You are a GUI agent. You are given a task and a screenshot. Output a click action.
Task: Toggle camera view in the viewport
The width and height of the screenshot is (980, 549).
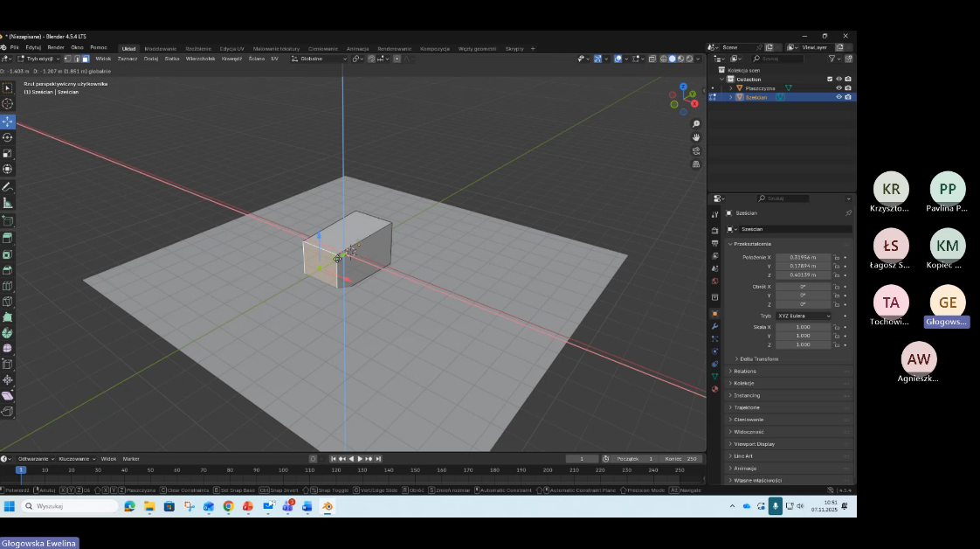coord(696,150)
